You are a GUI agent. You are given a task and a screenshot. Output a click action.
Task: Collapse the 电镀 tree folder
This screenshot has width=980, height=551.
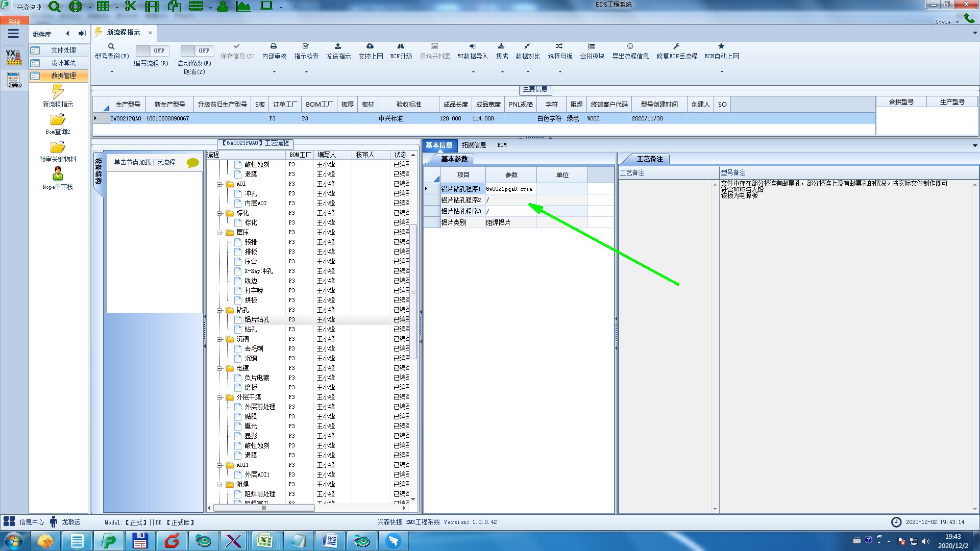(219, 368)
